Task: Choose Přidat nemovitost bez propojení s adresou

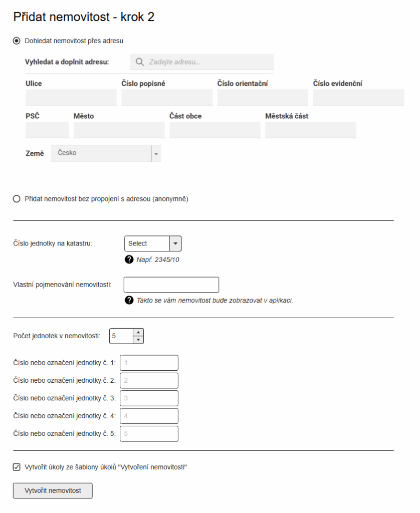Action: pyautogui.click(x=17, y=199)
